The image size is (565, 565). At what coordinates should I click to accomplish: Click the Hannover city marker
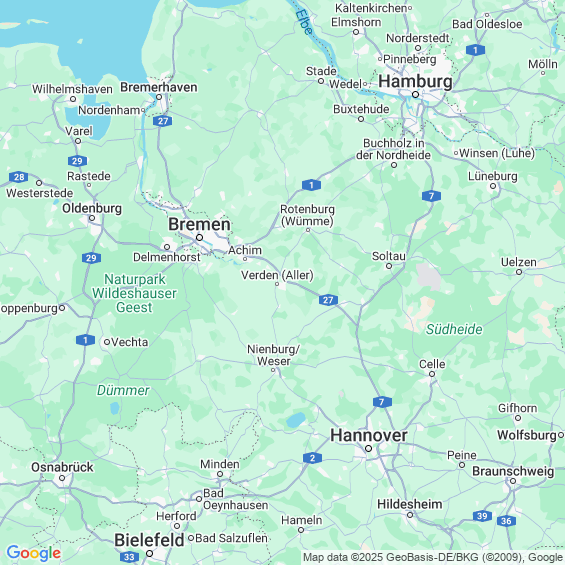[x=368, y=449]
